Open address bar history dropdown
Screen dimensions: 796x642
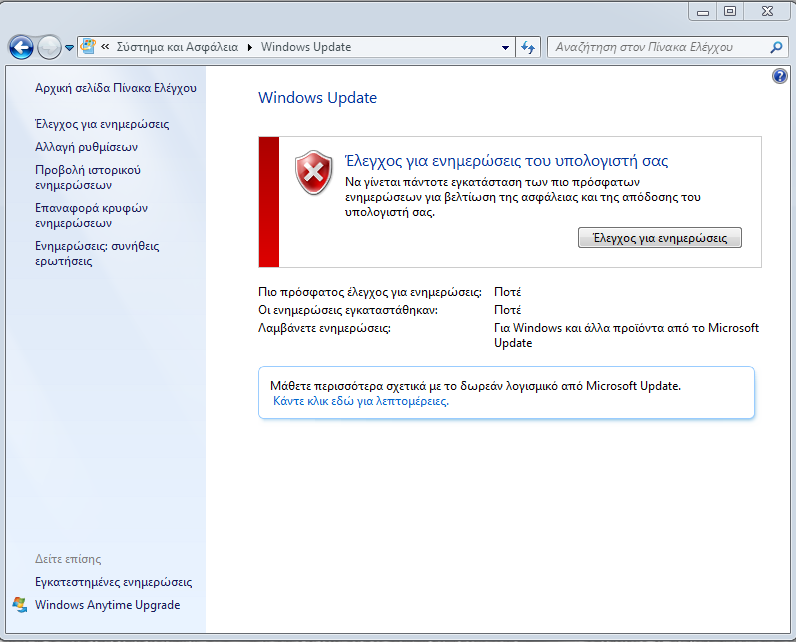[x=505, y=48]
